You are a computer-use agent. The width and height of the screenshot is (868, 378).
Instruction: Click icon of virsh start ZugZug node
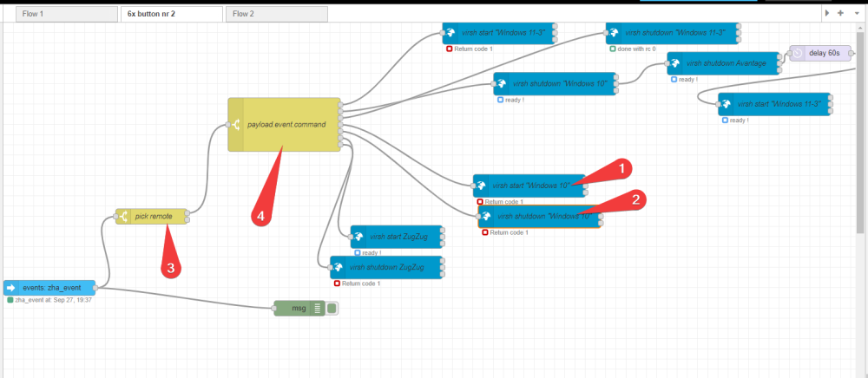pyautogui.click(x=358, y=237)
